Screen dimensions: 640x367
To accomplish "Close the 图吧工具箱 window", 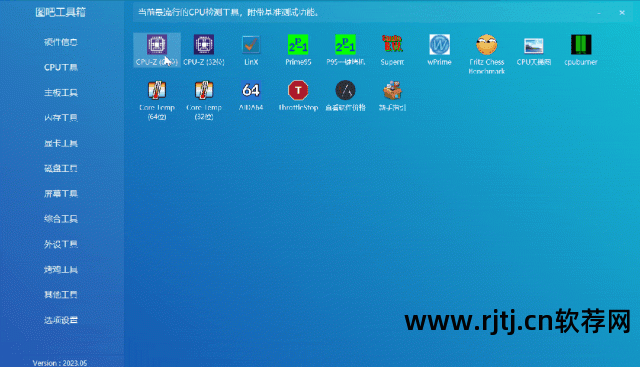I will pos(622,13).
